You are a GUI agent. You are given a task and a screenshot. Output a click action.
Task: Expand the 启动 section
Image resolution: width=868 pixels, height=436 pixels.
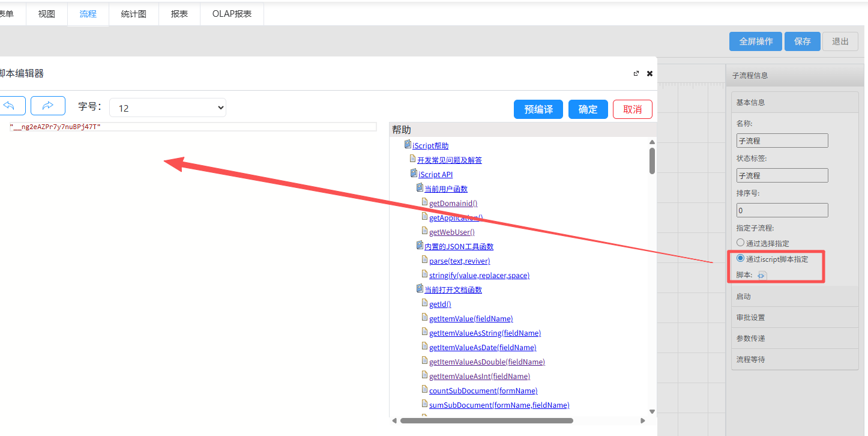(x=795, y=297)
